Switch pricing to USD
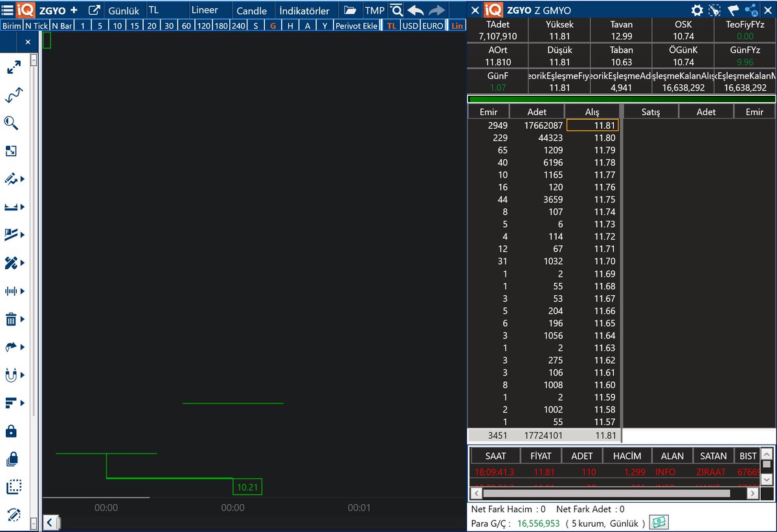This screenshot has height=532, width=777. [x=411, y=26]
